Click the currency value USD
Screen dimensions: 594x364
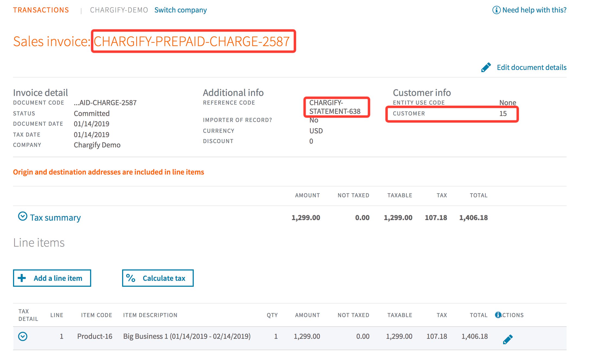(316, 131)
